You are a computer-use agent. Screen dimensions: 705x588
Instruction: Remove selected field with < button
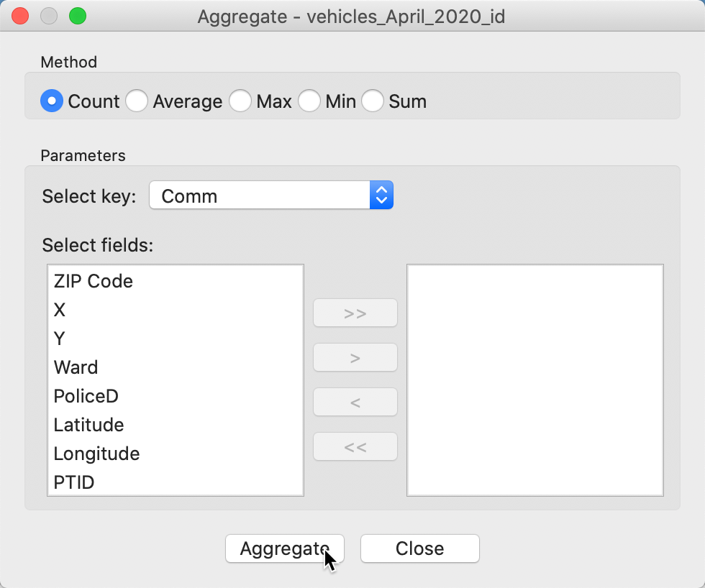coord(355,402)
